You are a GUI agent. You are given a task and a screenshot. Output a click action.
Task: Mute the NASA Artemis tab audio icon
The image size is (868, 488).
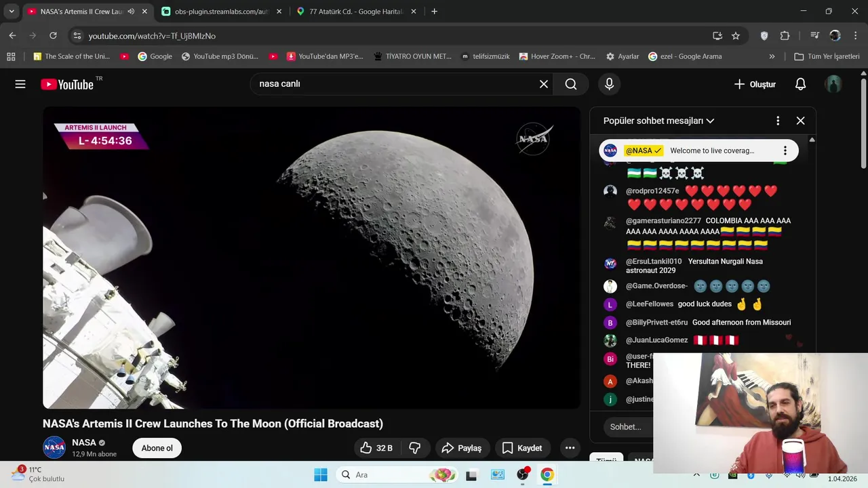131,12
